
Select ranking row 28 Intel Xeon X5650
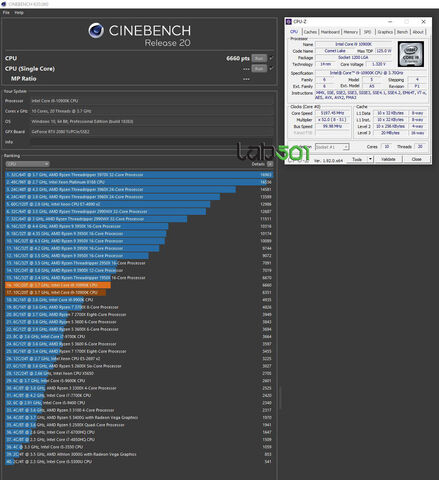point(139,373)
